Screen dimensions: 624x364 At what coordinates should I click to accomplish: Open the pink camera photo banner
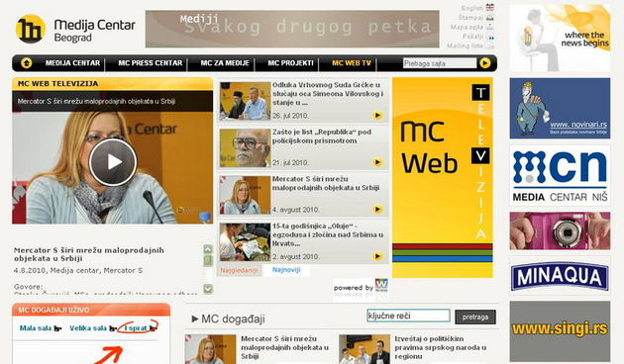[560, 230]
